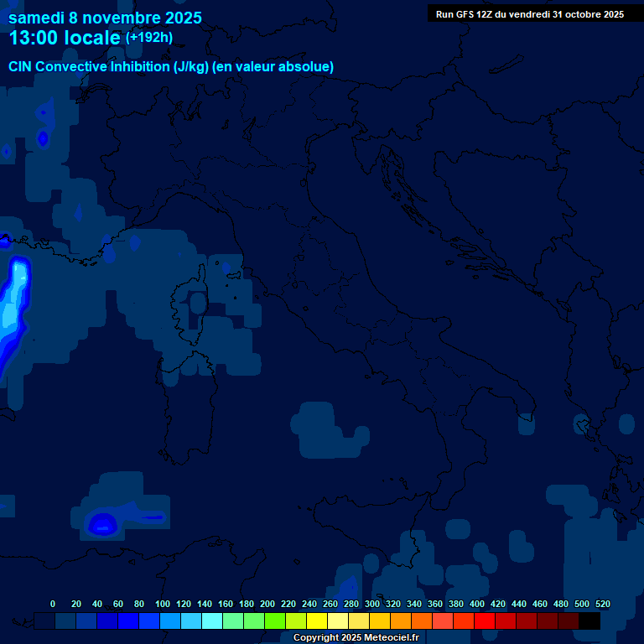This screenshot has height=644, width=644.
Task: Click 'Run GFS 12Z du vendredi 31 octobre 2025'
Action: [530, 14]
